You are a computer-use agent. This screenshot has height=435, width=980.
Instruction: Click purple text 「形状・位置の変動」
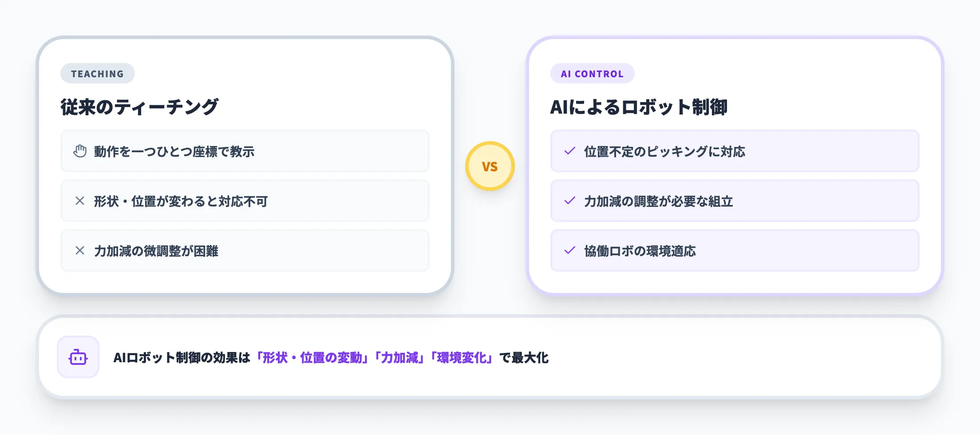coord(312,358)
